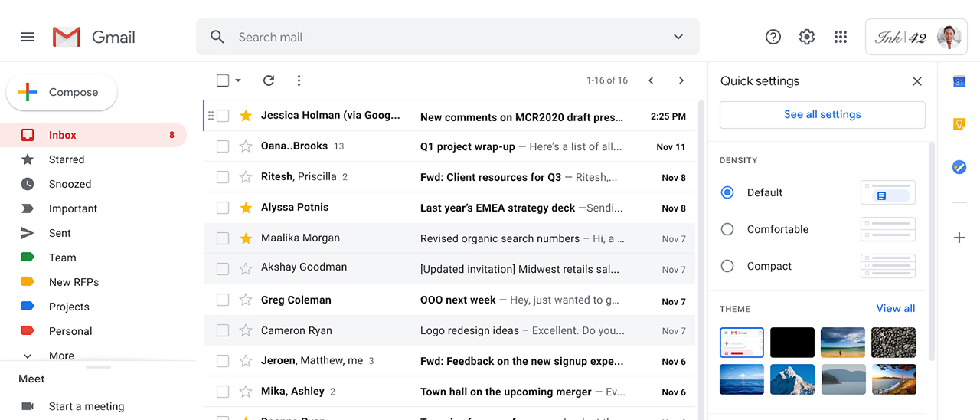The height and width of the screenshot is (420, 980).
Task: Open email Town hall on upcoming merger
Action: (x=449, y=392)
